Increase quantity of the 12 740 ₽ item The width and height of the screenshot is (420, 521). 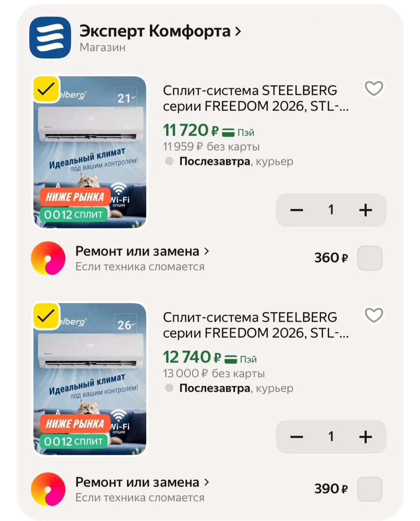click(365, 437)
